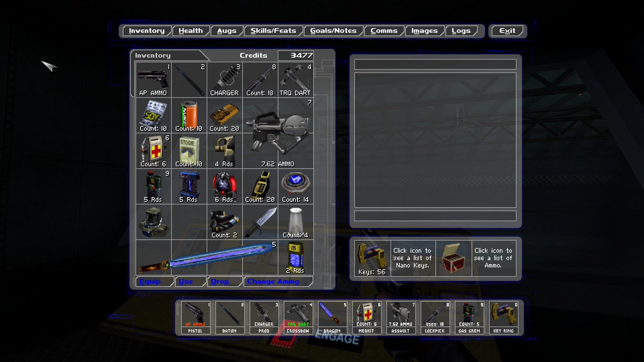The height and width of the screenshot is (362, 644).
Task: Click the Exit button
Action: [507, 31]
